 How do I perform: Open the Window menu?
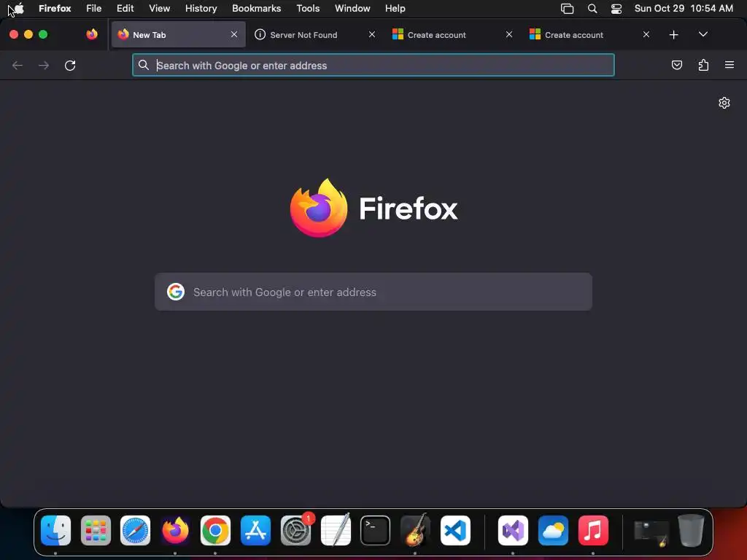point(352,8)
